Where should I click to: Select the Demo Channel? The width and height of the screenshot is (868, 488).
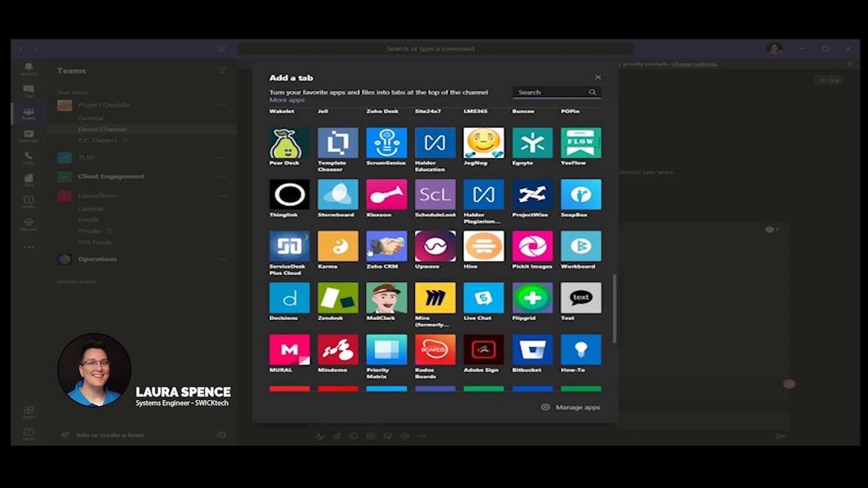pos(102,129)
